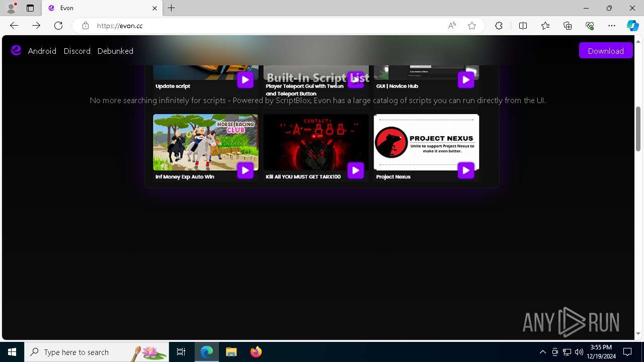Open network settings tray icon
Screen dimensions: 644x362
(x=567, y=352)
